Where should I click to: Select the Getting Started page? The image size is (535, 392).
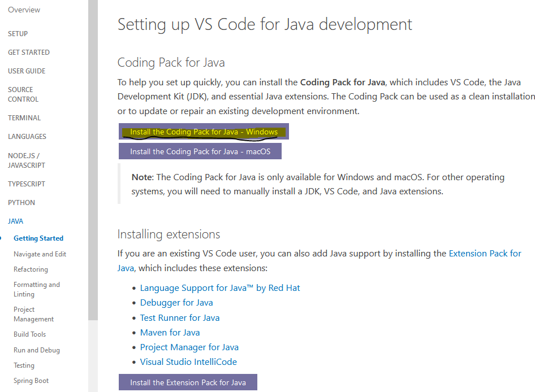click(38, 238)
